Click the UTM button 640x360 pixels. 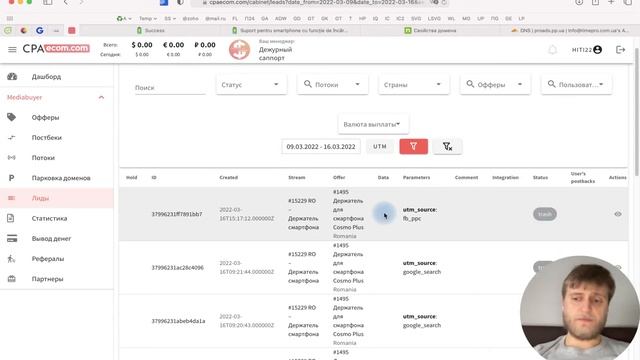coord(380,147)
